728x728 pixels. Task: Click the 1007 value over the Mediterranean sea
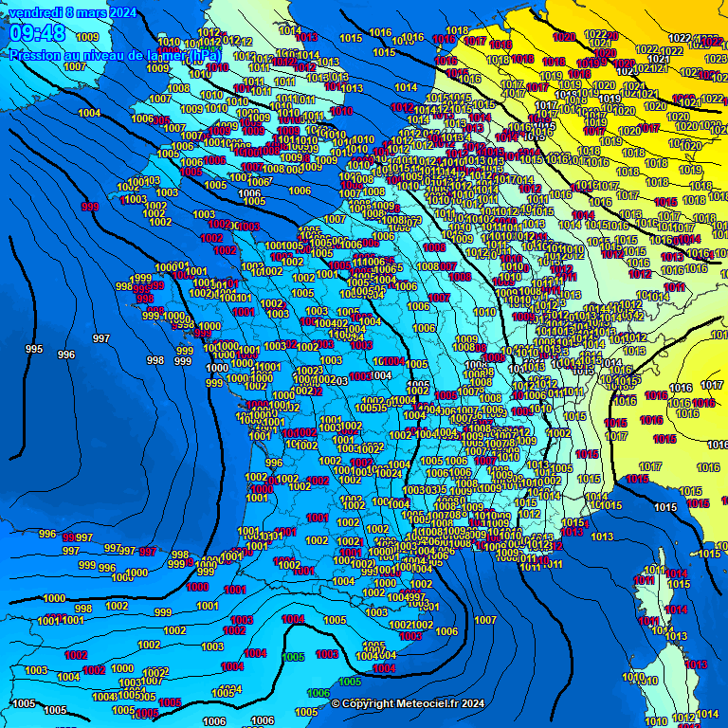(x=485, y=620)
